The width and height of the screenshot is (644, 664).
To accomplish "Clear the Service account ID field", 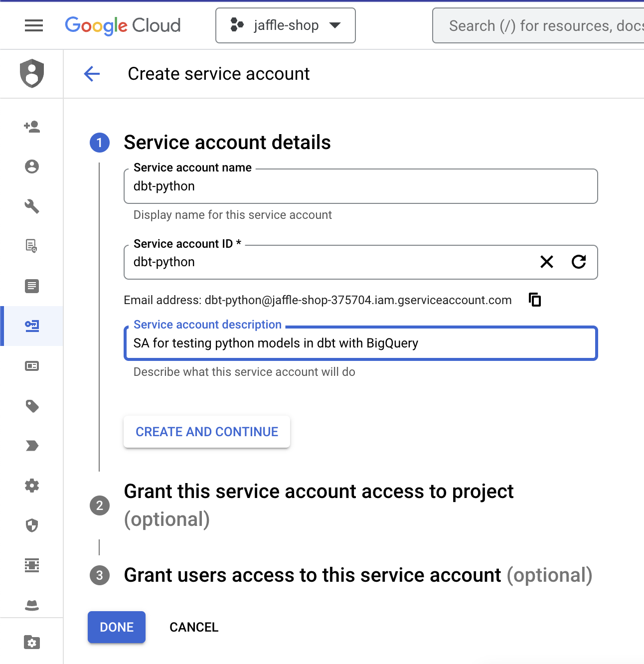I will click(547, 262).
